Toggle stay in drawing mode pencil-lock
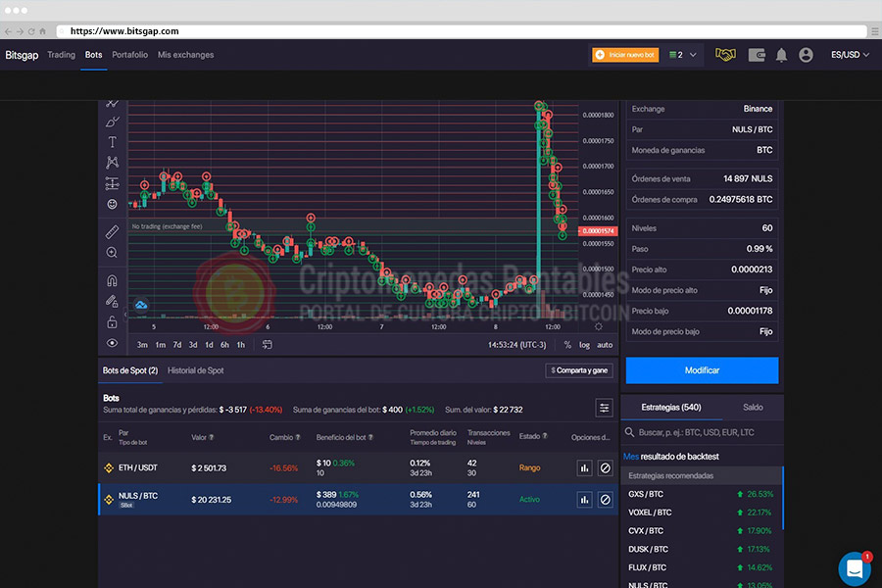This screenshot has height=588, width=882. [113, 301]
